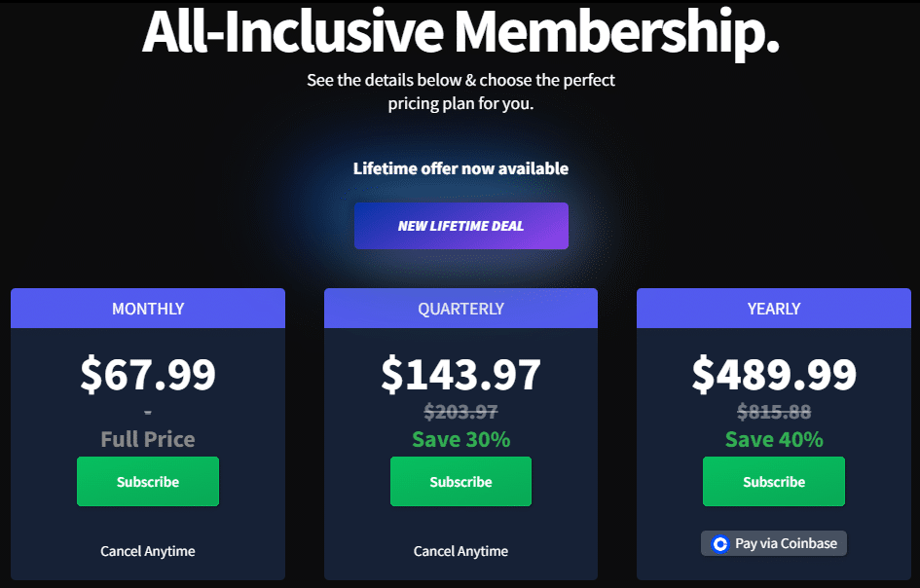Screen dimensions: 920x588
Task: Click Cancel Anytime under the Monthly plan
Action: click(148, 551)
